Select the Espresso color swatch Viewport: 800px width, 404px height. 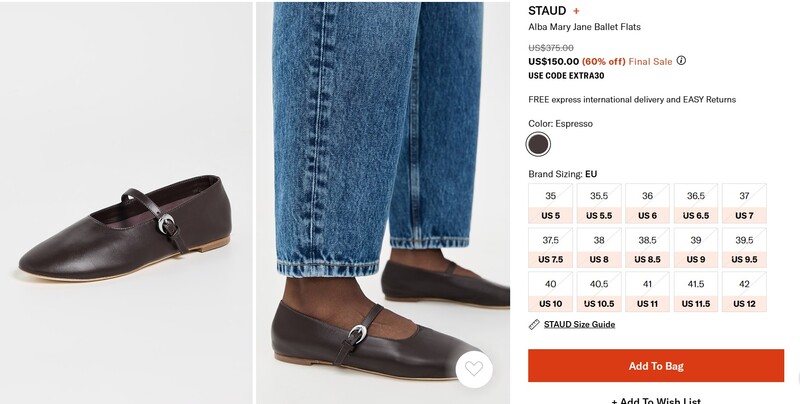(x=539, y=144)
